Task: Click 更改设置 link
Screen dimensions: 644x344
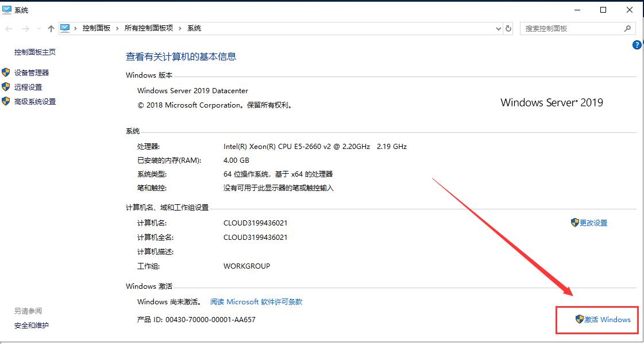Action: [593, 223]
